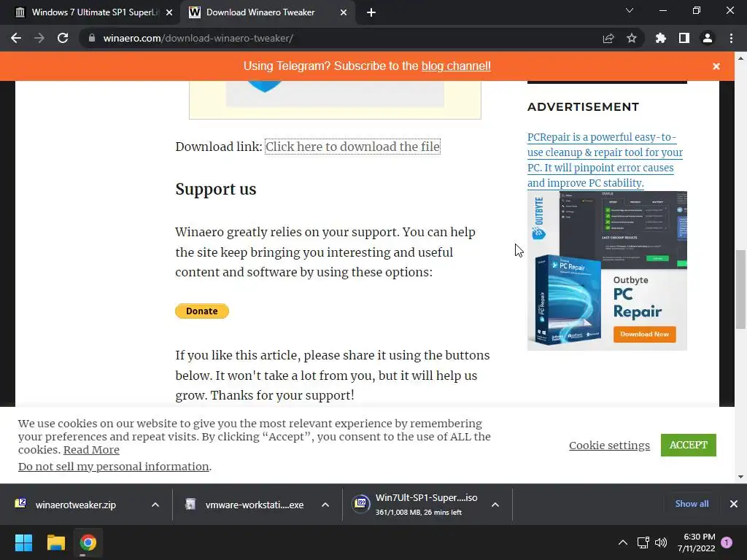Open network status tray icon
747x560 pixels.
pos(643,542)
